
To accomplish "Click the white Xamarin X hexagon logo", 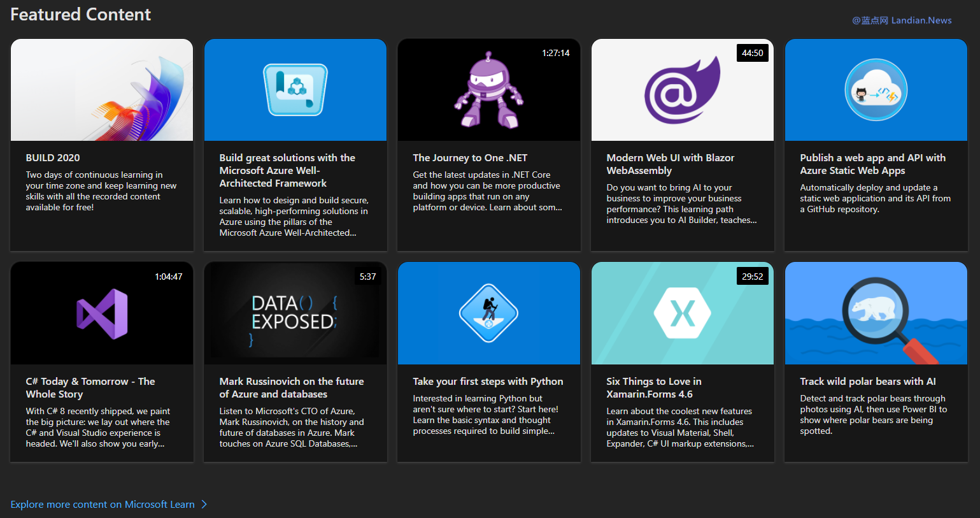I will [x=683, y=313].
